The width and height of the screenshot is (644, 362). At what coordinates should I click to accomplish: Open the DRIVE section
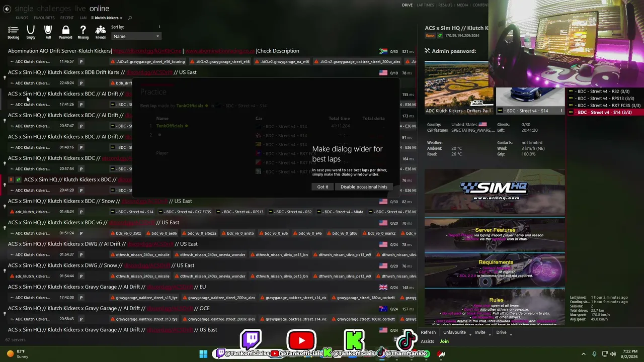click(x=407, y=5)
